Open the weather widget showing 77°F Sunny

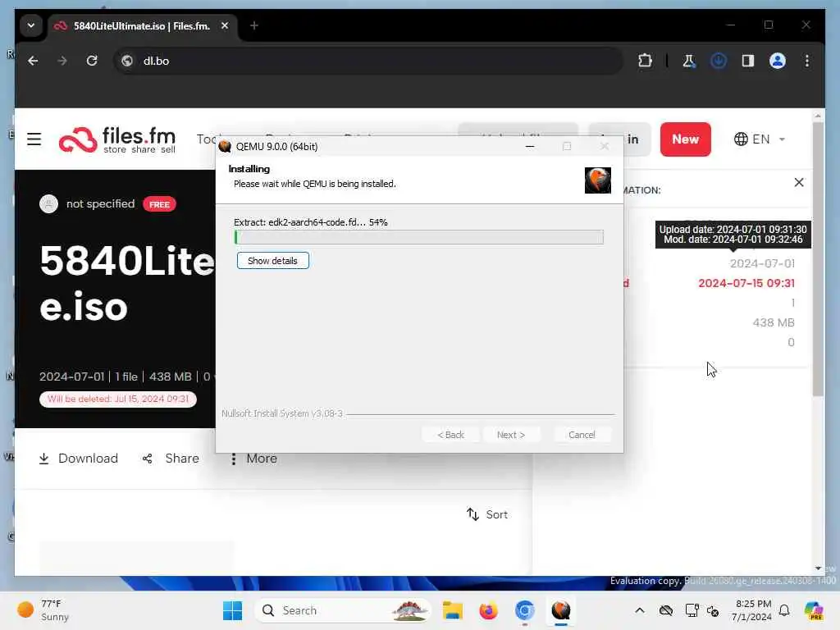(x=43, y=610)
